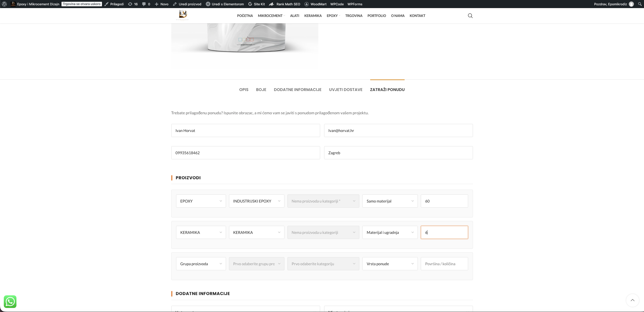Open the Samo materijal offer type dropdown
The width and height of the screenshot is (644, 312).
click(x=390, y=201)
